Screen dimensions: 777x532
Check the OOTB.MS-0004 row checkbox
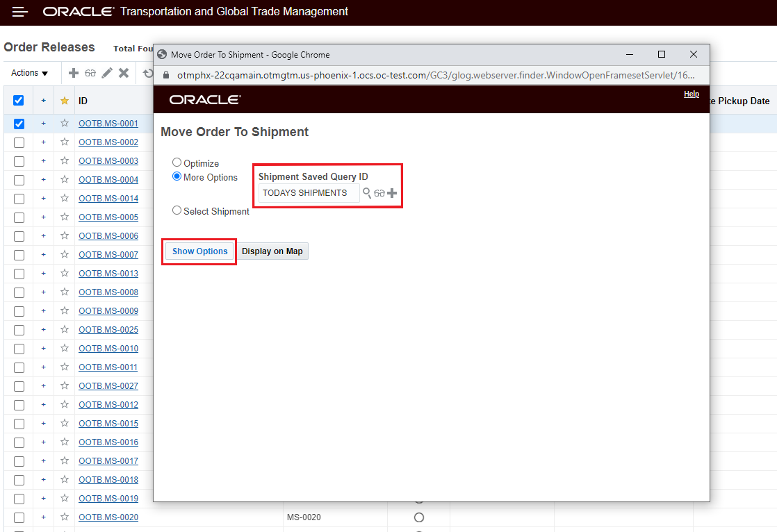tap(19, 181)
